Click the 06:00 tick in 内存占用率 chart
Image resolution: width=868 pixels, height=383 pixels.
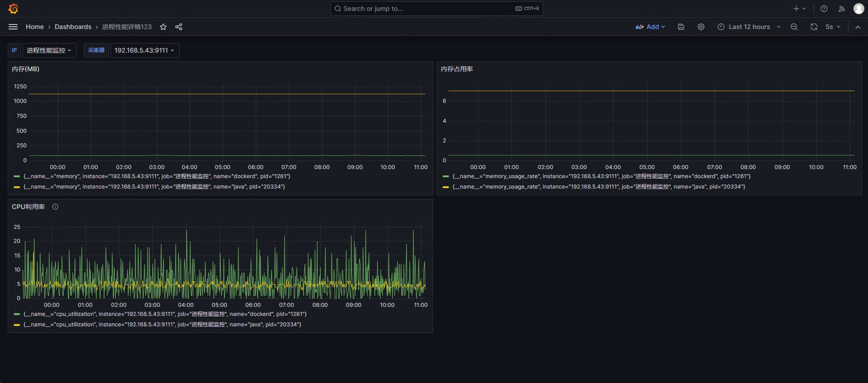(x=681, y=167)
